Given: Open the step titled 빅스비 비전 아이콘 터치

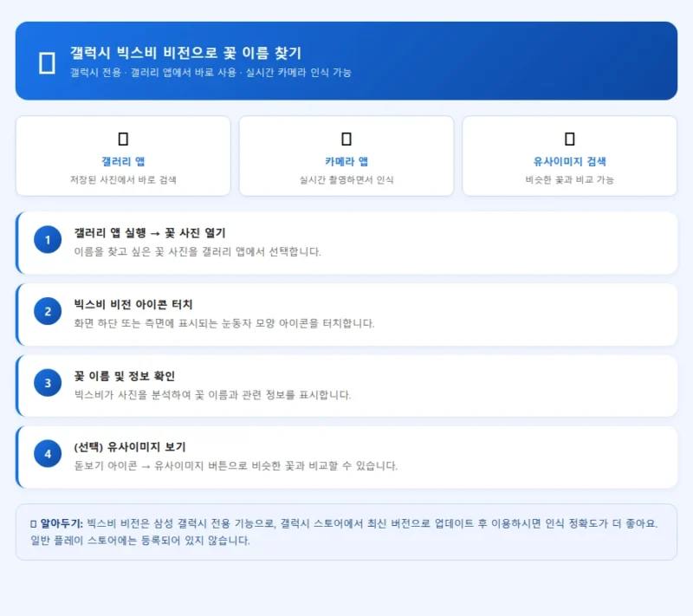Looking at the screenshot, I should (133, 304).
